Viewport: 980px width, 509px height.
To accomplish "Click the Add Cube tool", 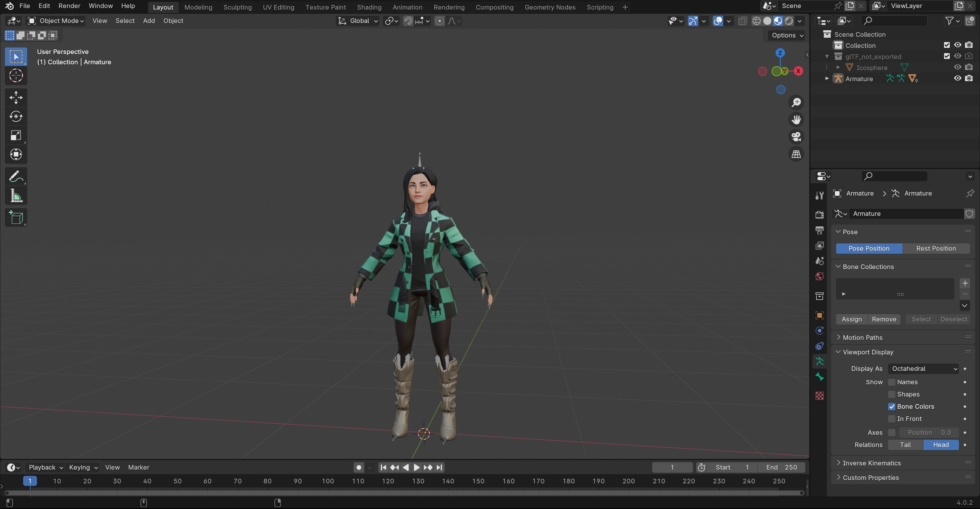I will click(x=16, y=218).
